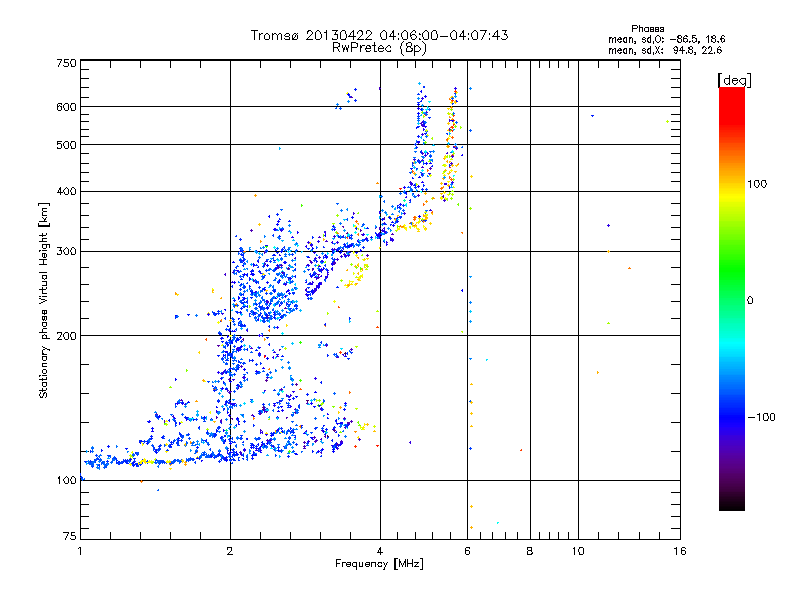Click the phase colorbar gradient
This screenshot has width=800, height=600.
click(x=732, y=298)
